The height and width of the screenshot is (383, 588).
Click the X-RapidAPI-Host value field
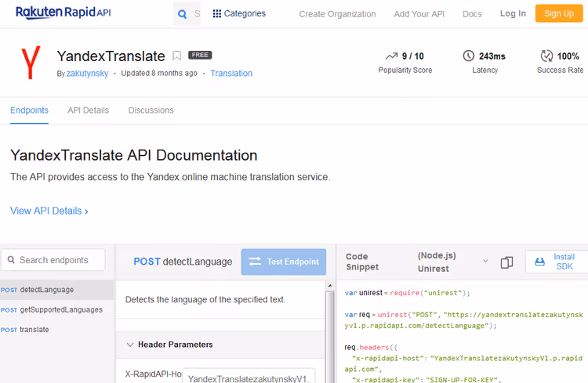(x=249, y=376)
